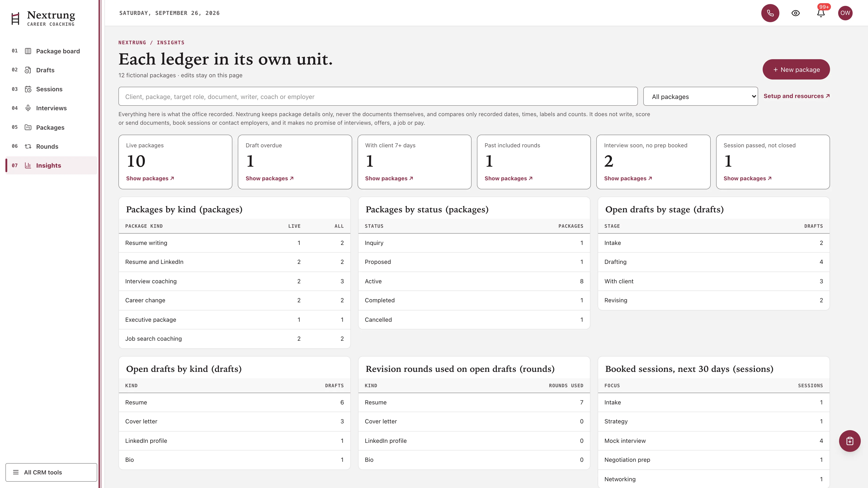Open the All packages dropdown

coord(700,97)
